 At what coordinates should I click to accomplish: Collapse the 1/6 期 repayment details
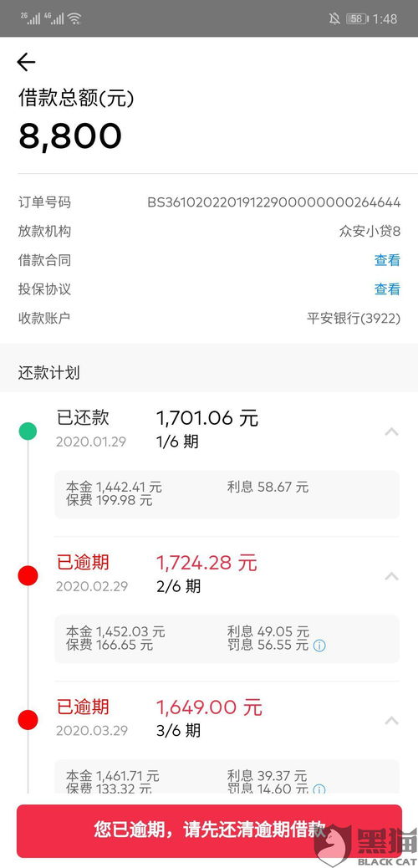(x=391, y=431)
